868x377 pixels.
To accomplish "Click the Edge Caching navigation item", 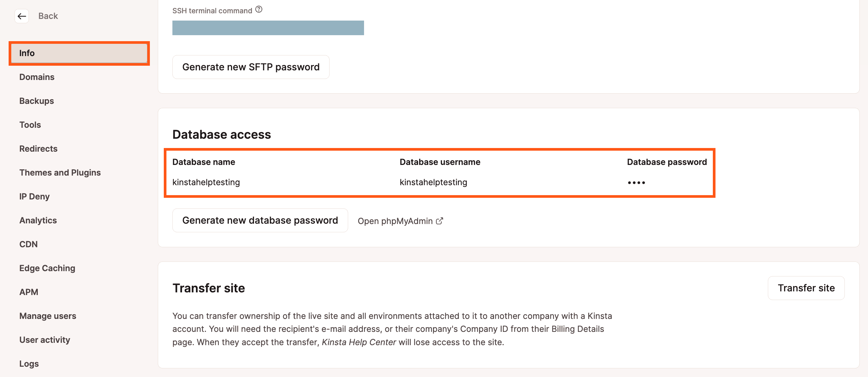I will 47,268.
